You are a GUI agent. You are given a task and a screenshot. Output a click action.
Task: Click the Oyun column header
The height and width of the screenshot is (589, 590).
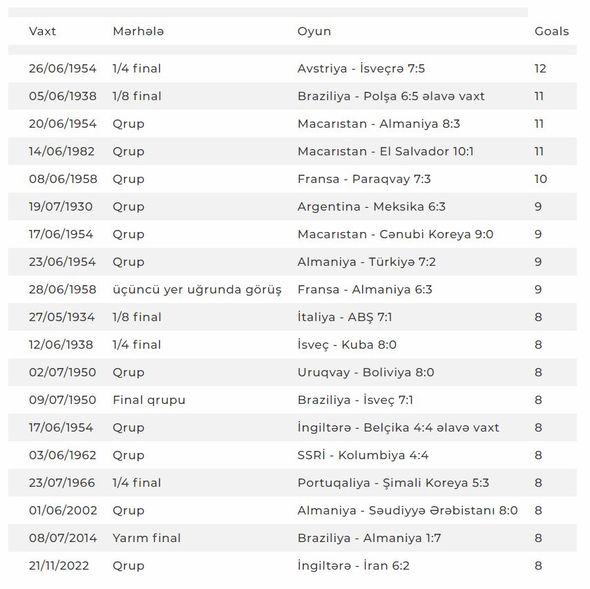(x=314, y=32)
